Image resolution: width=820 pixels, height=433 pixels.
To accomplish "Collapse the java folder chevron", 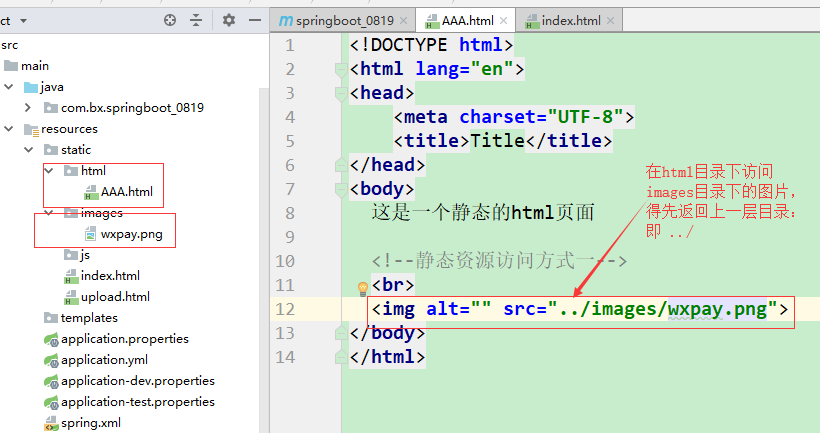I will tap(9, 87).
